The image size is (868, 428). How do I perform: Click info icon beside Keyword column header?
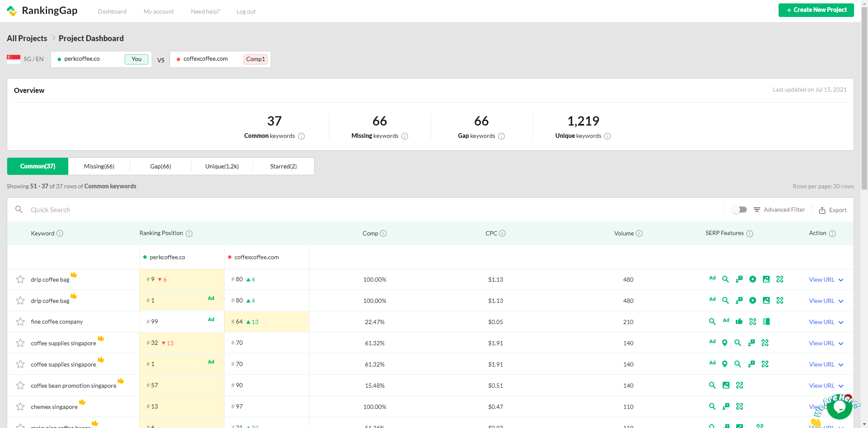pos(60,233)
